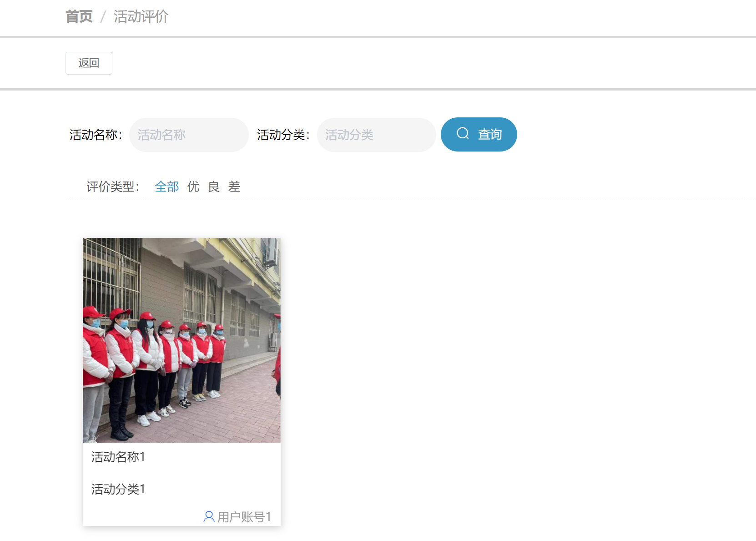Click the magnifier icon in the search button

point(463,134)
